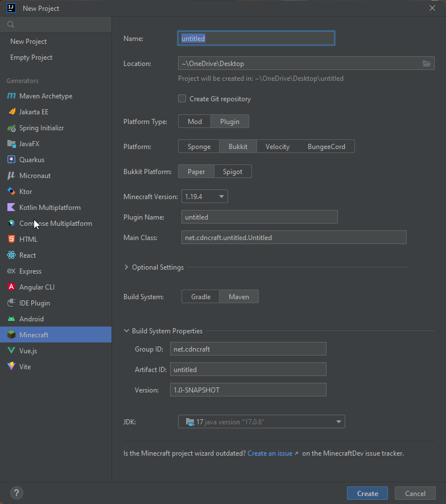Viewport: 446px width, 504px height.
Task: Click the Create button
Action: [x=367, y=493]
